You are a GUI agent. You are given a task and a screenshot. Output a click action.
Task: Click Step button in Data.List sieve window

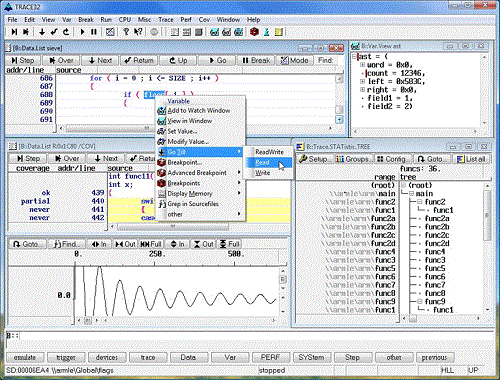click(x=23, y=60)
